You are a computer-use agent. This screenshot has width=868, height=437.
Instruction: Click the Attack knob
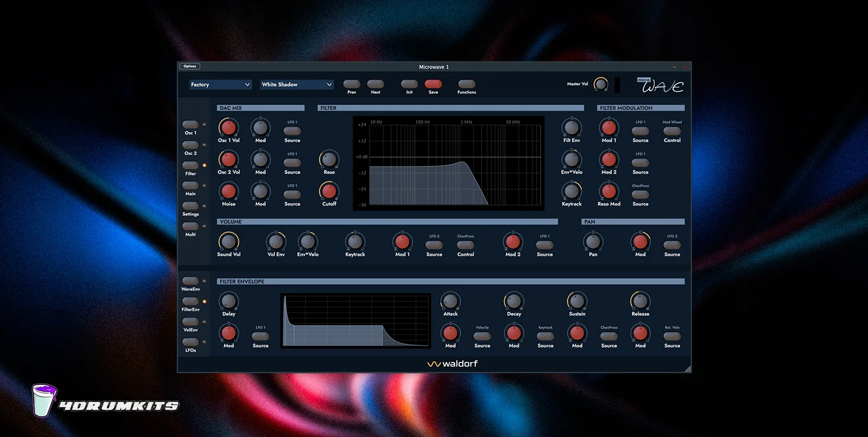(450, 301)
